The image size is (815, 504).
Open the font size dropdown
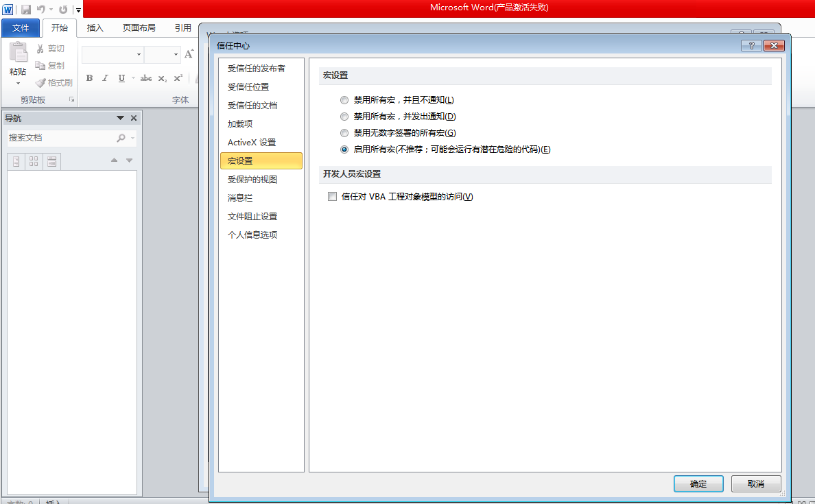[x=176, y=54]
